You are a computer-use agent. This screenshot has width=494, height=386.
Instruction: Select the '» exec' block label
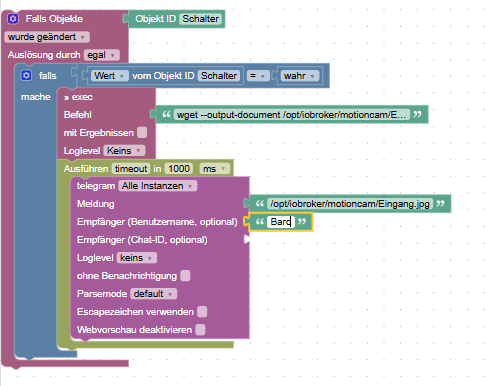pyautogui.click(x=78, y=97)
